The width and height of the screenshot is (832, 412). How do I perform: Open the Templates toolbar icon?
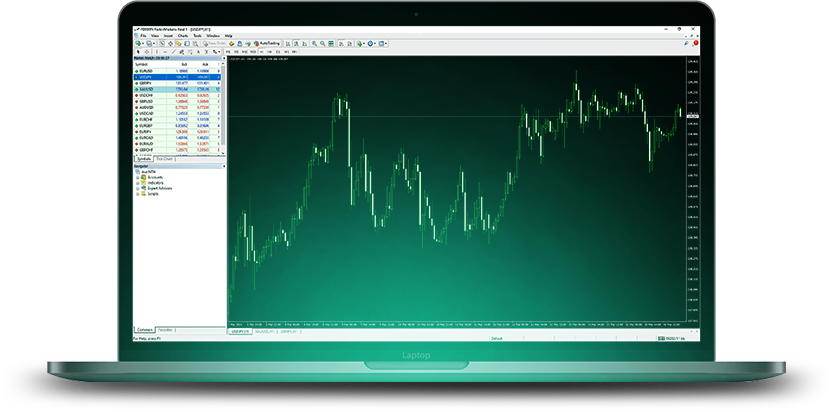[382, 44]
